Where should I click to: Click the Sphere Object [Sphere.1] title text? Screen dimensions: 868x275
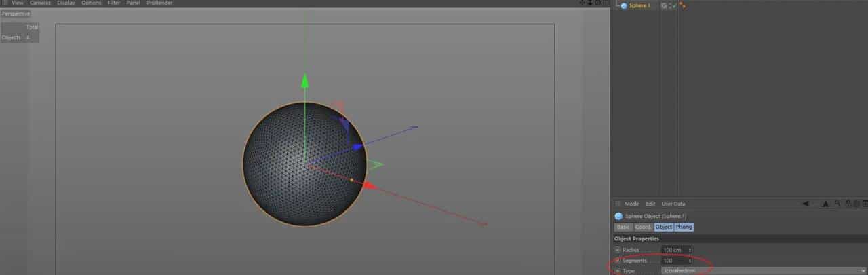tap(656, 216)
